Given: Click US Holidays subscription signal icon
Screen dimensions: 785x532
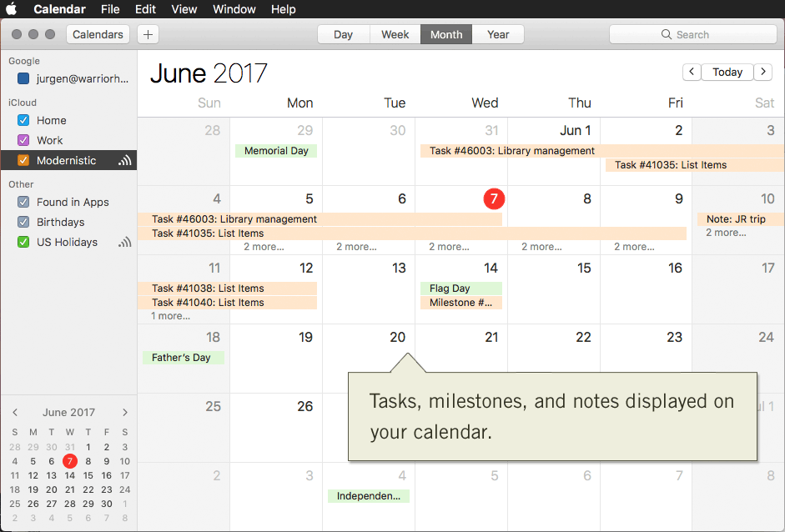Looking at the screenshot, I should click(124, 242).
